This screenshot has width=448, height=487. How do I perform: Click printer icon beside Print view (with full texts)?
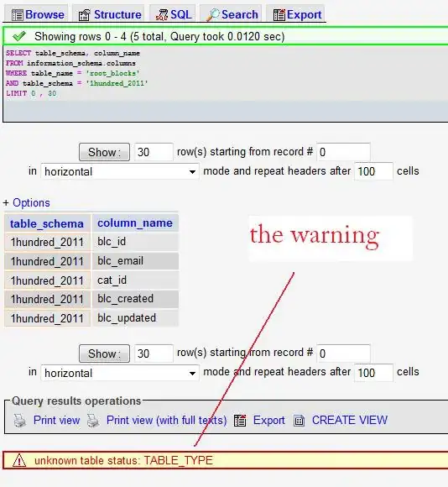[93, 421]
